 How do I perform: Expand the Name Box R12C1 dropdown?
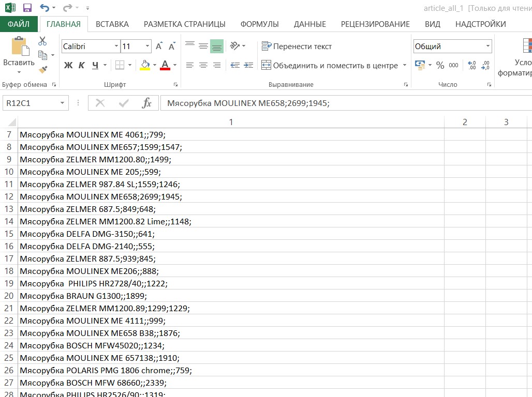62,103
